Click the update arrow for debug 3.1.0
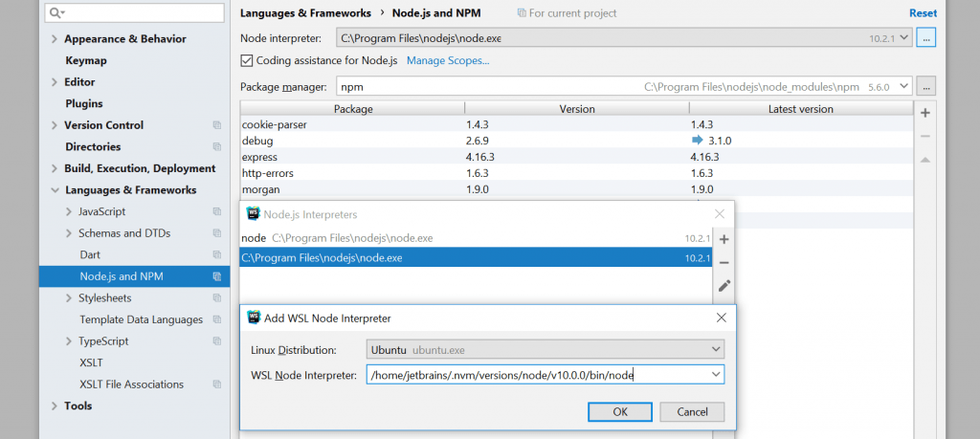980x439 pixels. pos(698,141)
